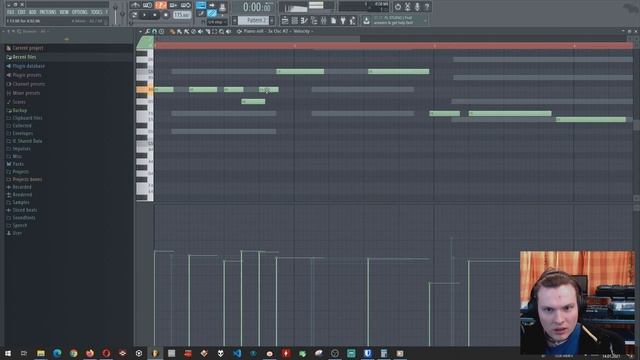Select previous pattern with left arrow
The image size is (640, 360).
point(235,20)
